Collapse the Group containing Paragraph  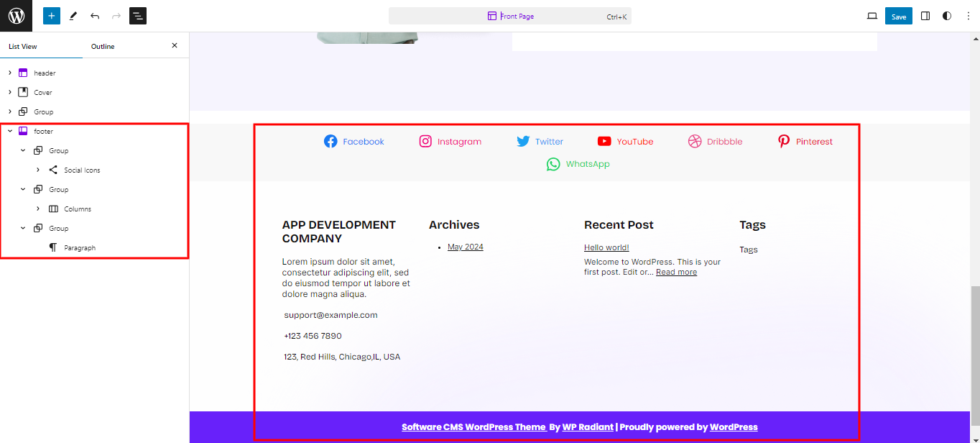23,228
